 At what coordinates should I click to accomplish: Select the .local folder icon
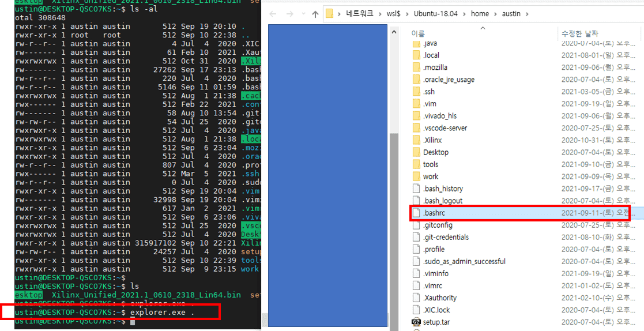(416, 55)
